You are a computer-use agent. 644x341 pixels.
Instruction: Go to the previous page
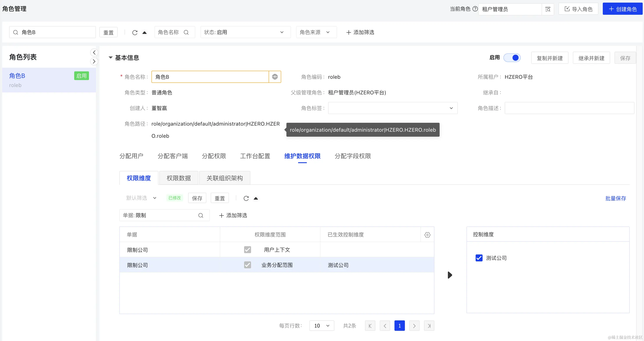(385, 326)
